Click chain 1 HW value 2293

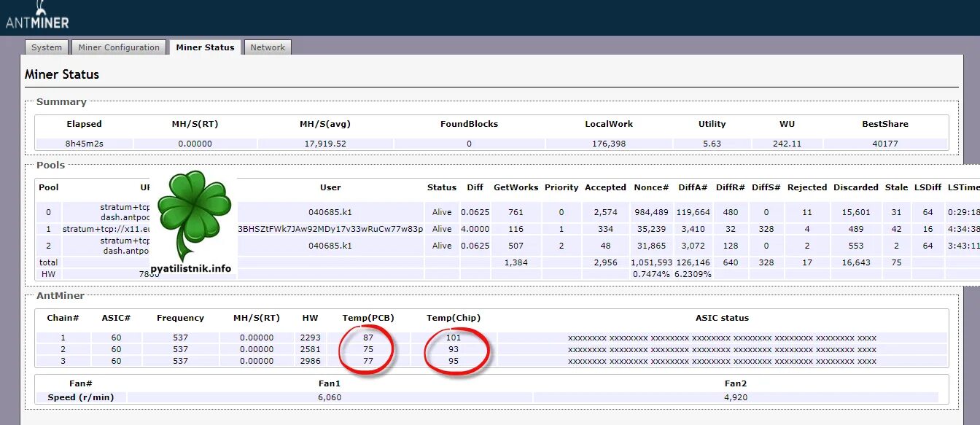[x=311, y=338]
